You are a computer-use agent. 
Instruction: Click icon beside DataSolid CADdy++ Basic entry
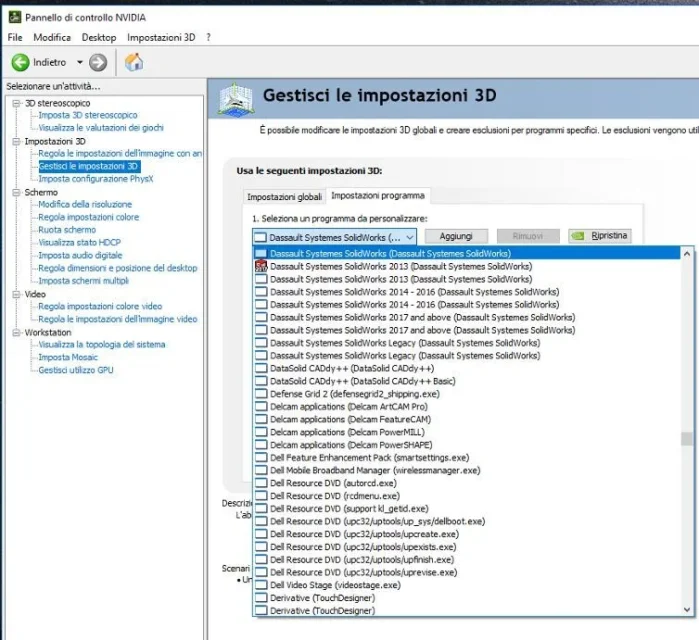coord(261,381)
